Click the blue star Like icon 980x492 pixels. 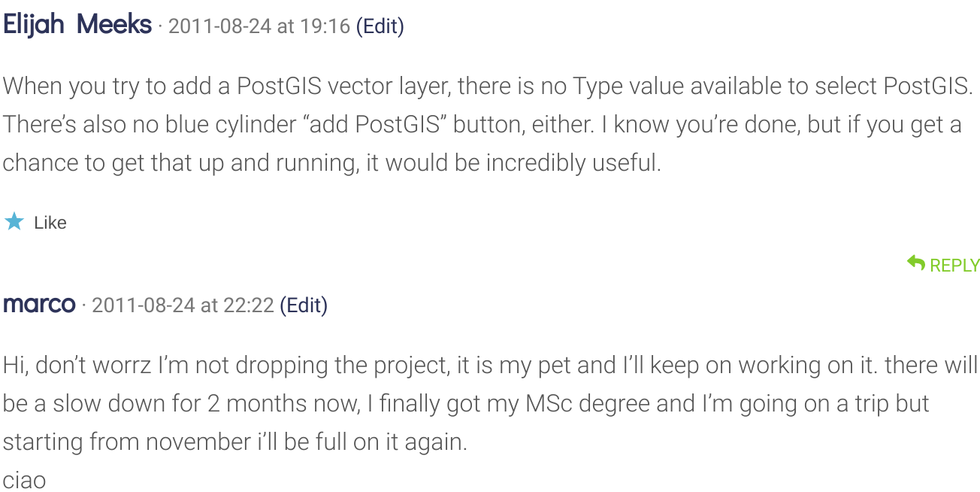pos(14,222)
